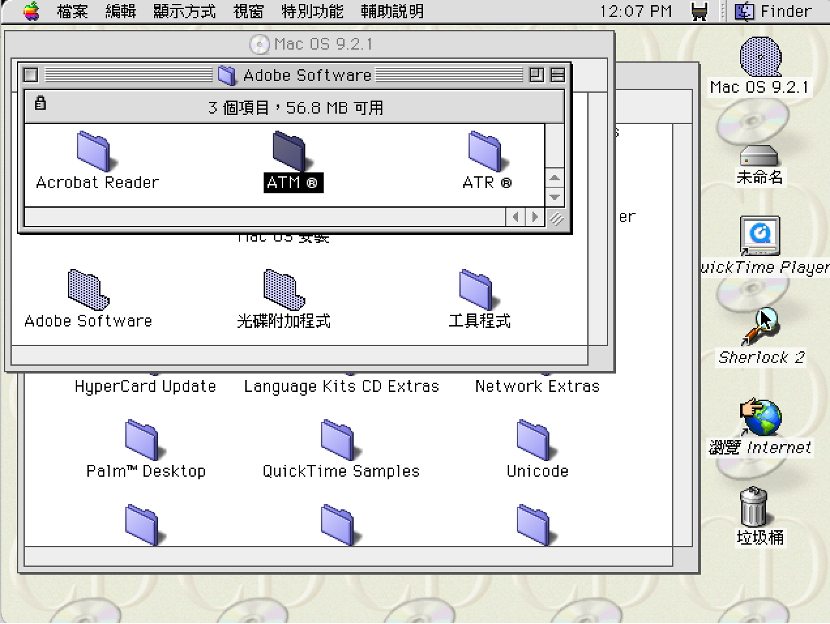Click the Adobe Software window scroll down arrow
Image resolution: width=830 pixels, height=624 pixels.
554,197
